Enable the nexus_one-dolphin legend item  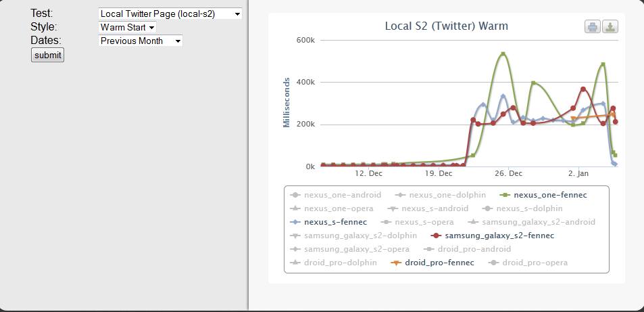tap(441, 195)
